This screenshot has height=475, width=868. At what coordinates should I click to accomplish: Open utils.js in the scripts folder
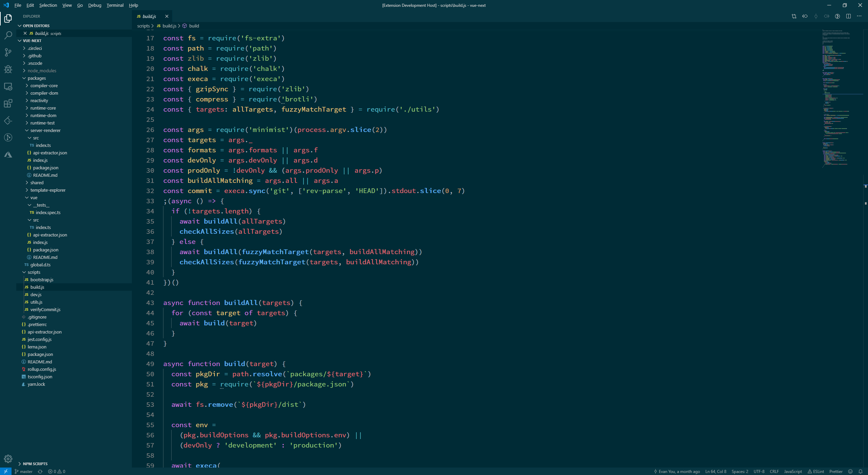36,302
